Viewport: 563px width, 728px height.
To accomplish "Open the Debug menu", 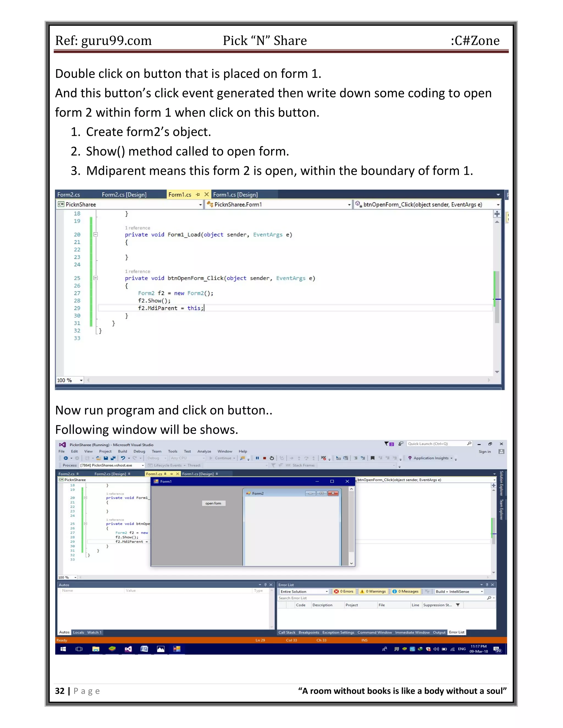I will click(139, 451).
